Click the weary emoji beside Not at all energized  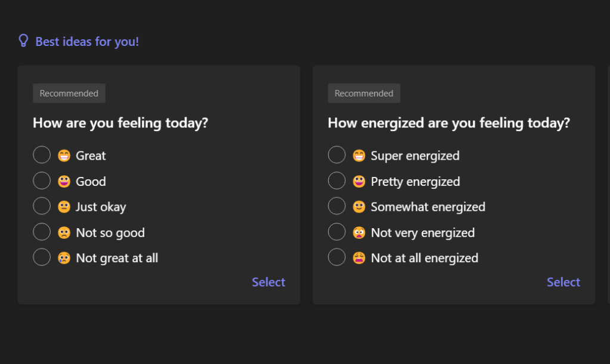coord(359,258)
